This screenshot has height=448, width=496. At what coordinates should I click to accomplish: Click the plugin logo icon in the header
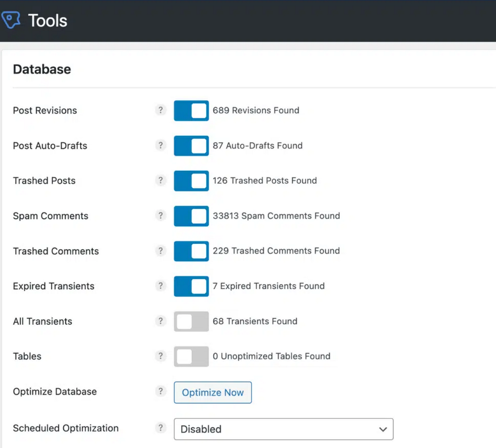click(x=11, y=20)
